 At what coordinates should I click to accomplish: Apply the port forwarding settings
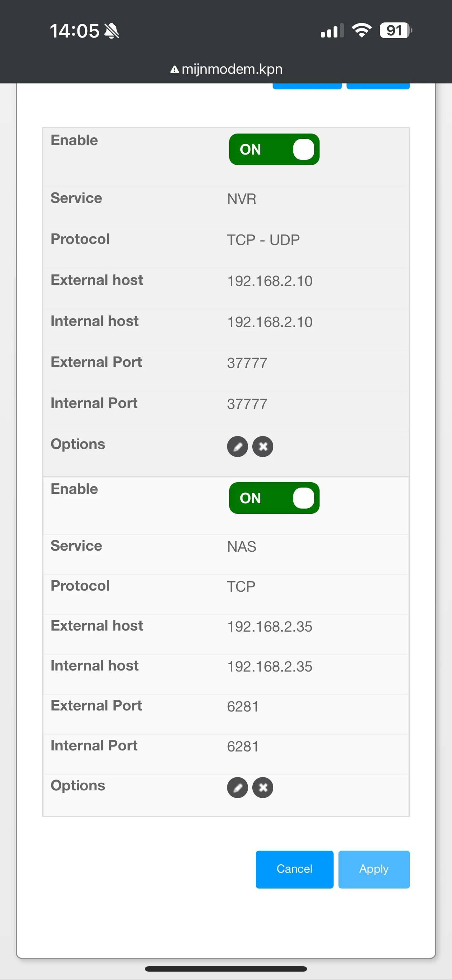tap(374, 869)
